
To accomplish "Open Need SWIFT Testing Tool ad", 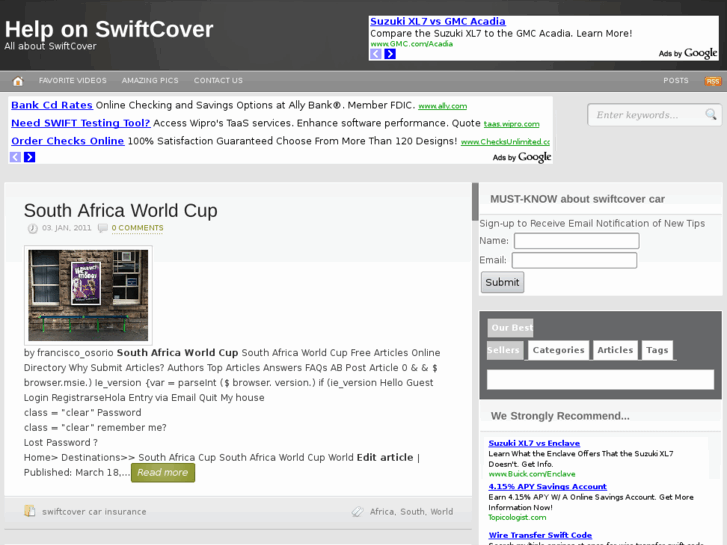I will click(x=81, y=123).
